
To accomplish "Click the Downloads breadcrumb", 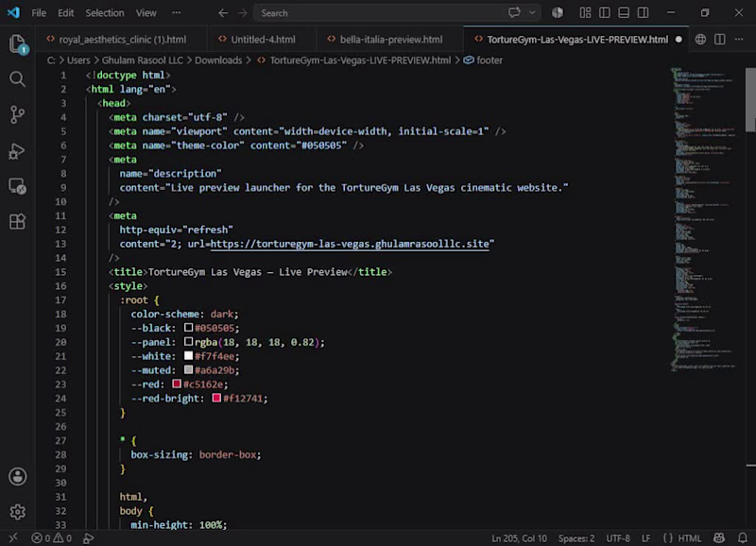I will 218,60.
